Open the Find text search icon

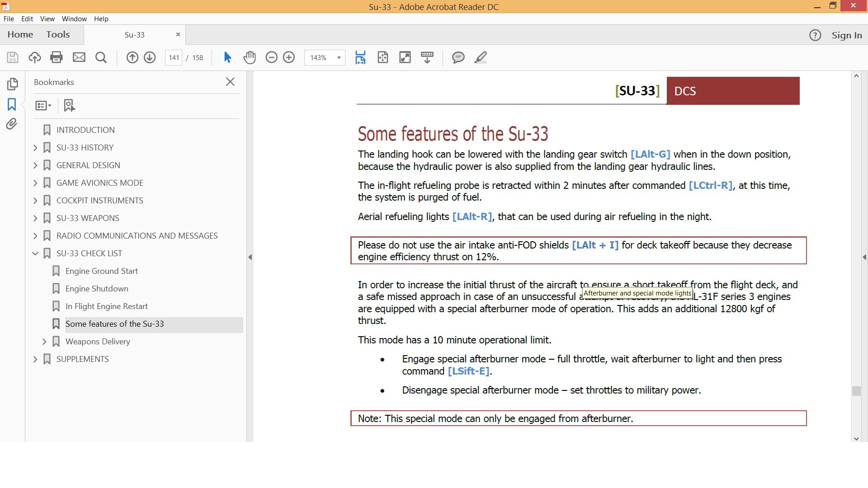tap(101, 57)
